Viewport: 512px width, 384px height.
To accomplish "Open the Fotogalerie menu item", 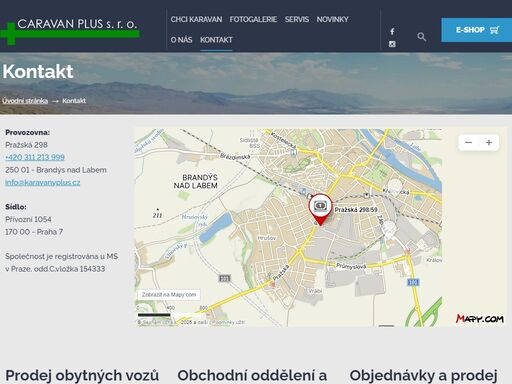I will click(x=253, y=19).
